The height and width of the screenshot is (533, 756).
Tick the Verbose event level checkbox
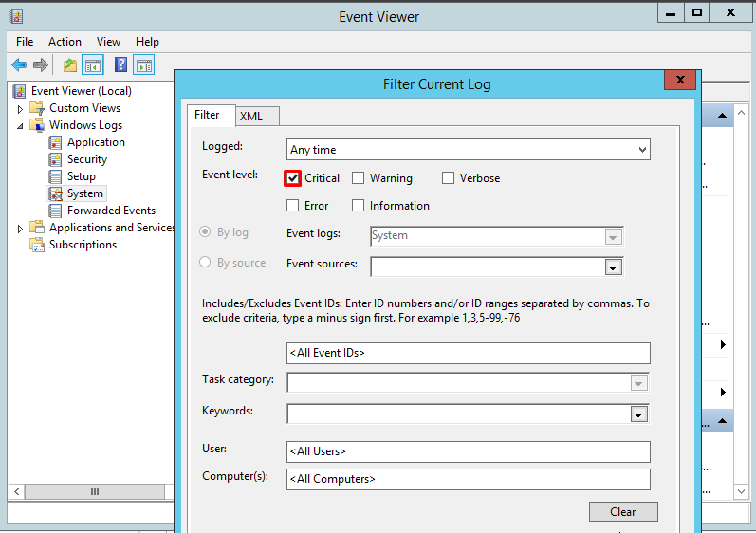[x=448, y=178]
